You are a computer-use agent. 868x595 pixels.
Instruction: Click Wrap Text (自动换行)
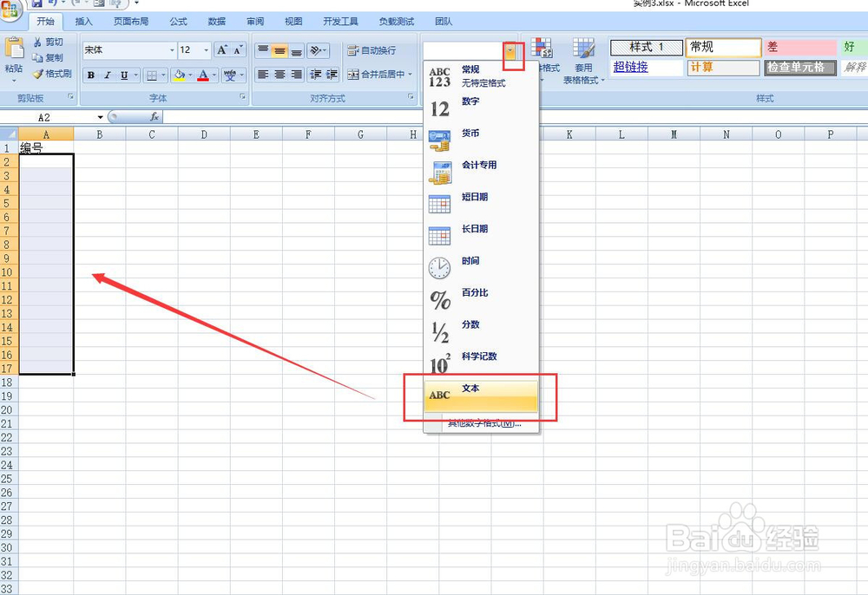(372, 50)
